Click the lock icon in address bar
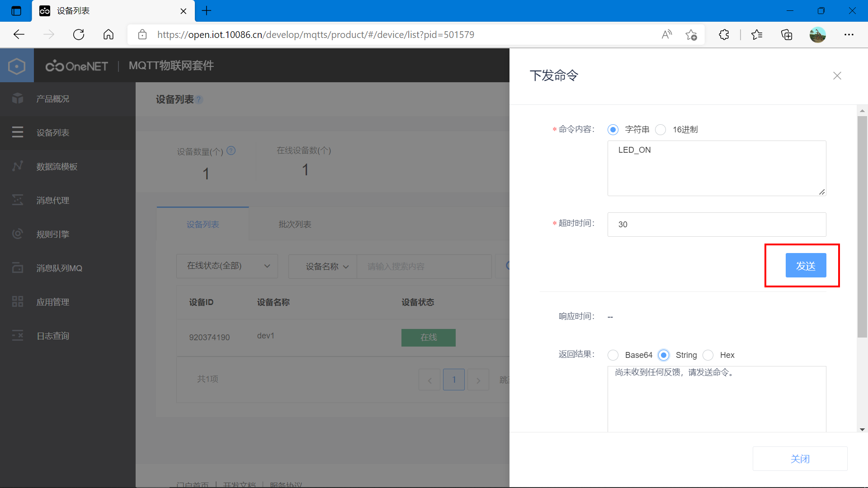The height and width of the screenshot is (488, 868). 142,35
